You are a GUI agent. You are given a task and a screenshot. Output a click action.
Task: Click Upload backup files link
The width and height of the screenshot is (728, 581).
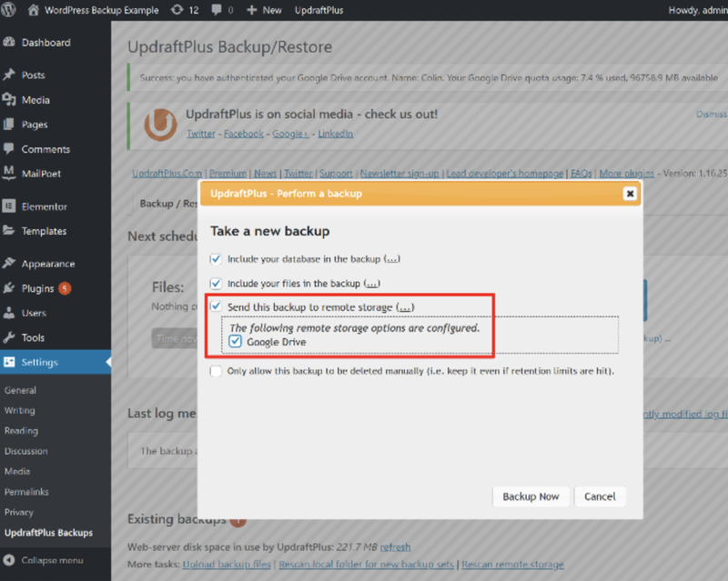[227, 565]
